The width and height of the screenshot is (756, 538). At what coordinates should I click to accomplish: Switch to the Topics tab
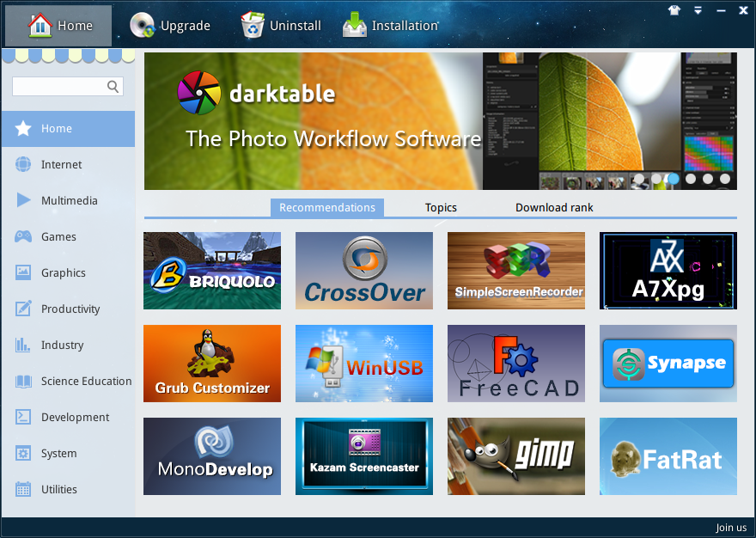(441, 208)
